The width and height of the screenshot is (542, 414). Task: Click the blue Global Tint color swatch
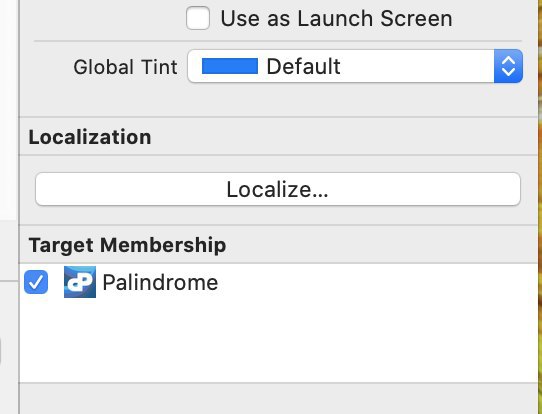tap(230, 66)
